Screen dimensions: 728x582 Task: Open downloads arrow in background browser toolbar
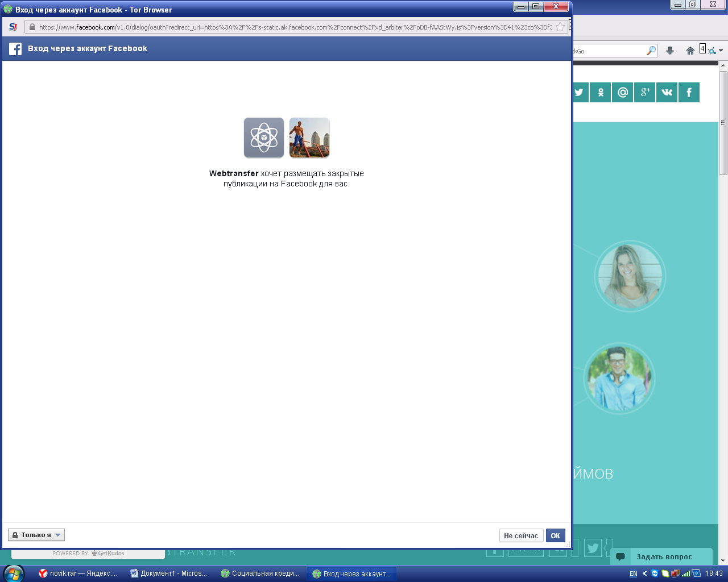670,51
